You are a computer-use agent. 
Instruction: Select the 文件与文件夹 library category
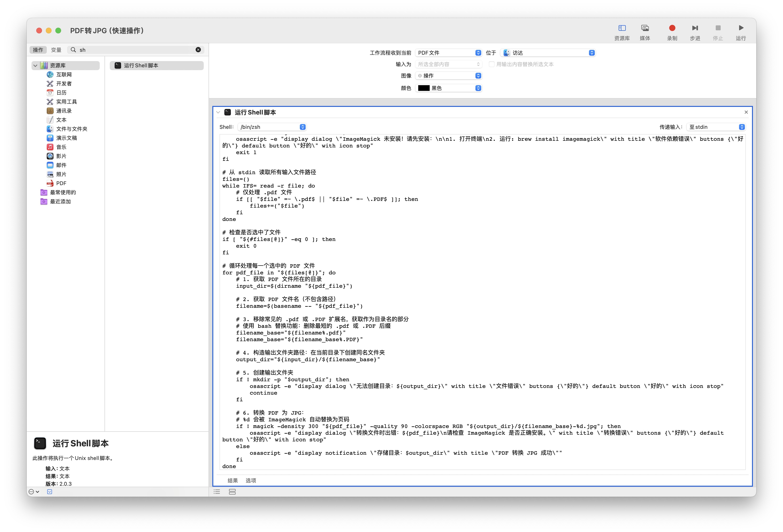tap(71, 129)
